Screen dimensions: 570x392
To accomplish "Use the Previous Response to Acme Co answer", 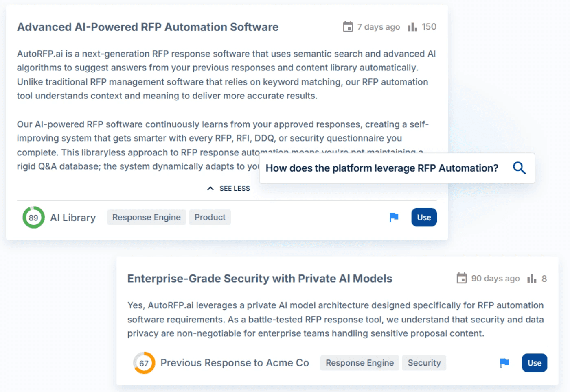I will tap(534, 363).
